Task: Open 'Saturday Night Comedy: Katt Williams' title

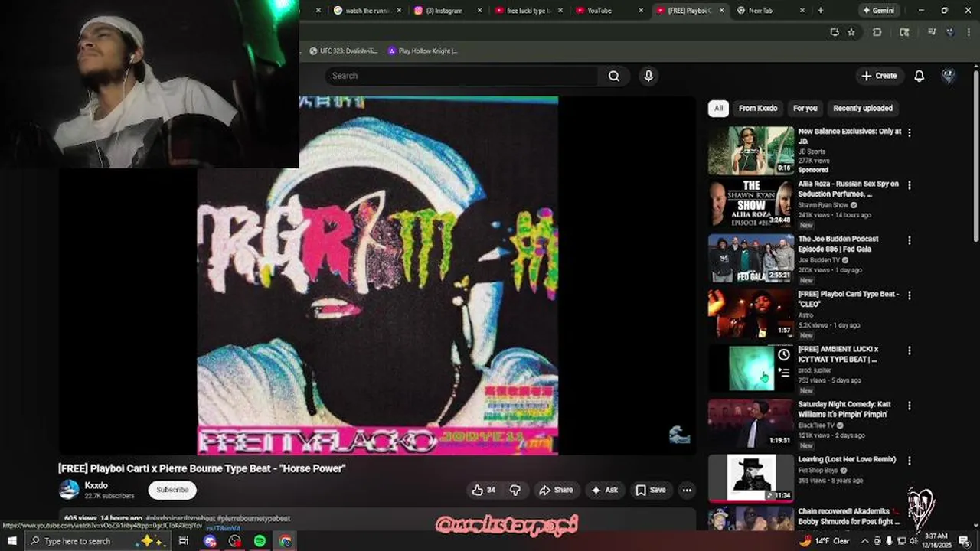Action: click(843, 409)
